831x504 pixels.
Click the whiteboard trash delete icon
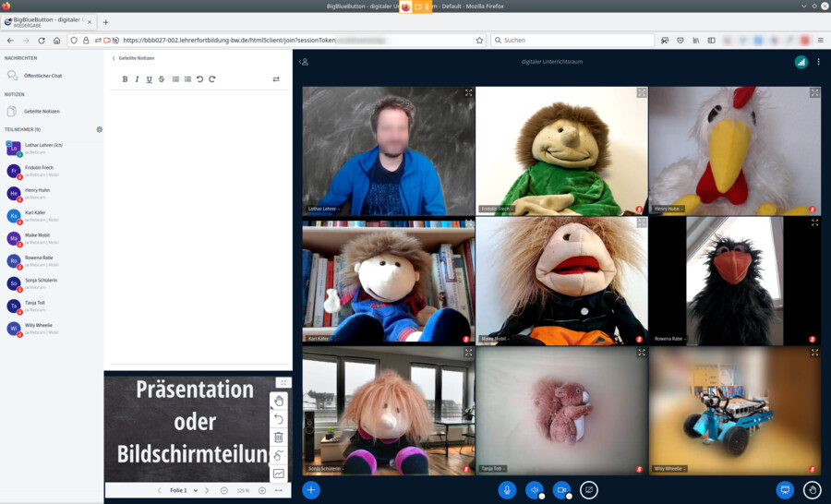pyautogui.click(x=279, y=438)
